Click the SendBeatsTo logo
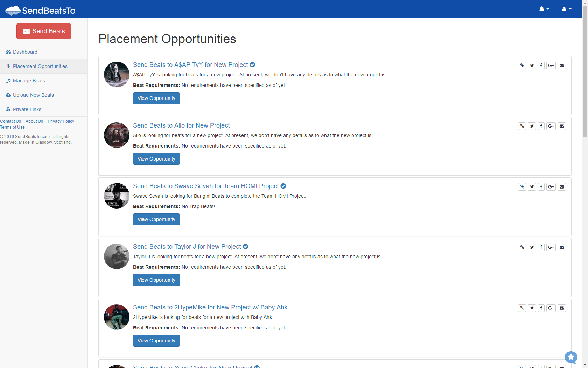Screen dimensions: 588x368 tap(40, 11)
